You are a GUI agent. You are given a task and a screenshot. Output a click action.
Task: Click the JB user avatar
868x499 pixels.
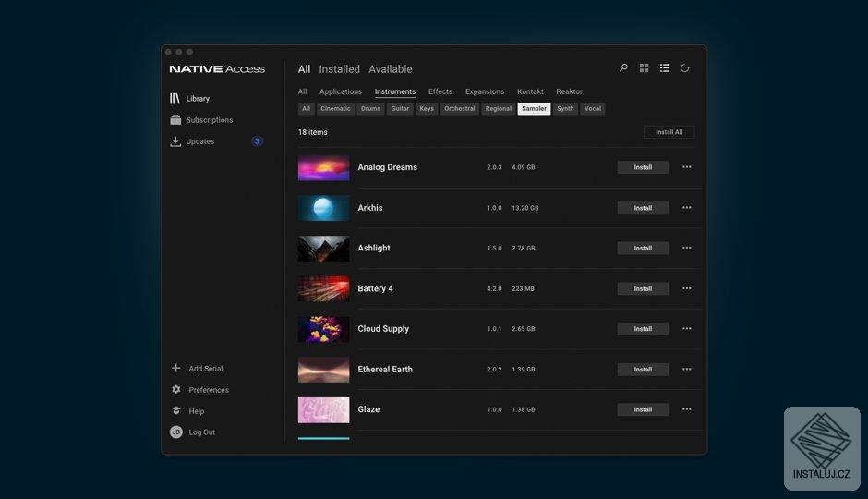click(176, 432)
